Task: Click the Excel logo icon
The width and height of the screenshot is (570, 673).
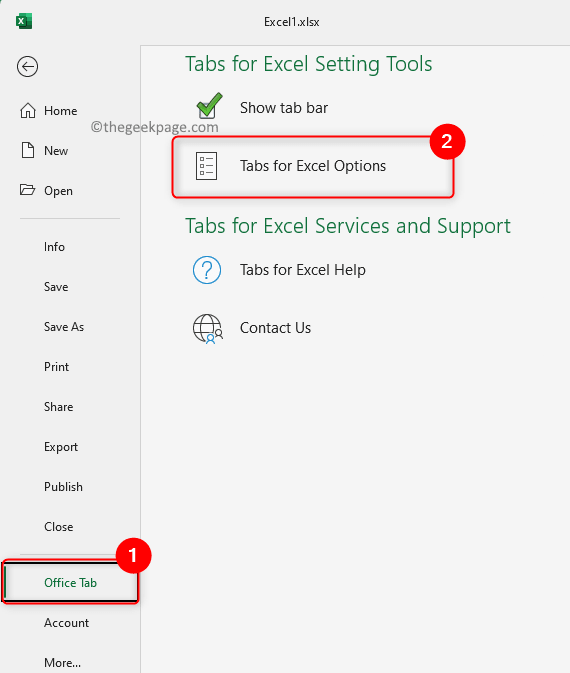Action: 24,21
